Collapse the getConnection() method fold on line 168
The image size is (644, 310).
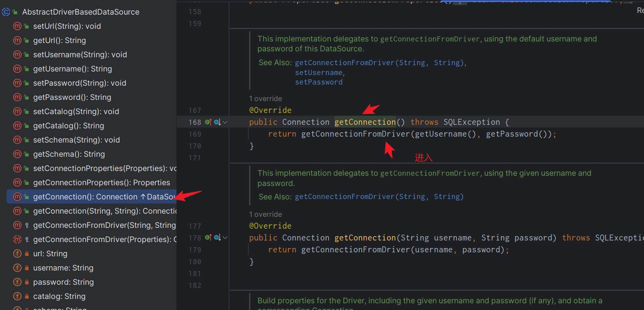pyautogui.click(x=225, y=122)
